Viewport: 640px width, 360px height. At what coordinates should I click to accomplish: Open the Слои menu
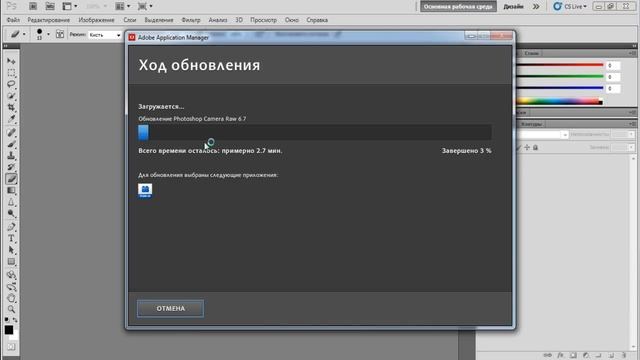[130, 20]
